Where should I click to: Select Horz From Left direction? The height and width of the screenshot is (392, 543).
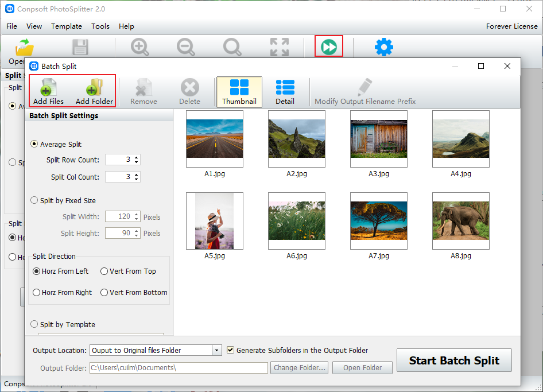36,271
